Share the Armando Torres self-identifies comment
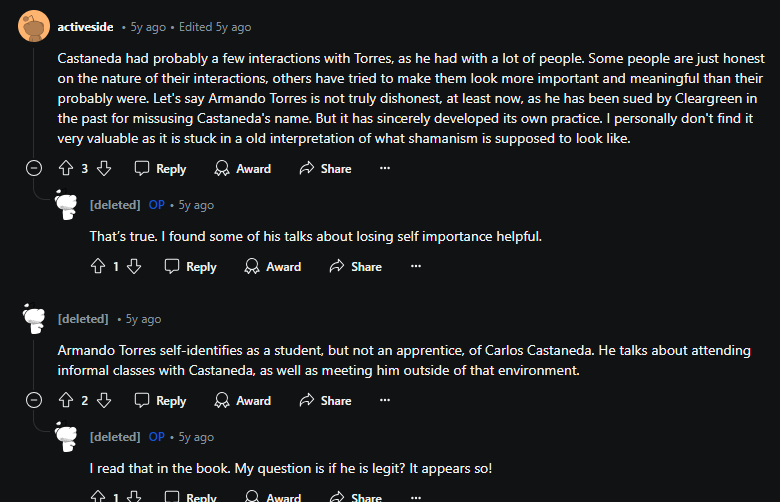 [325, 401]
